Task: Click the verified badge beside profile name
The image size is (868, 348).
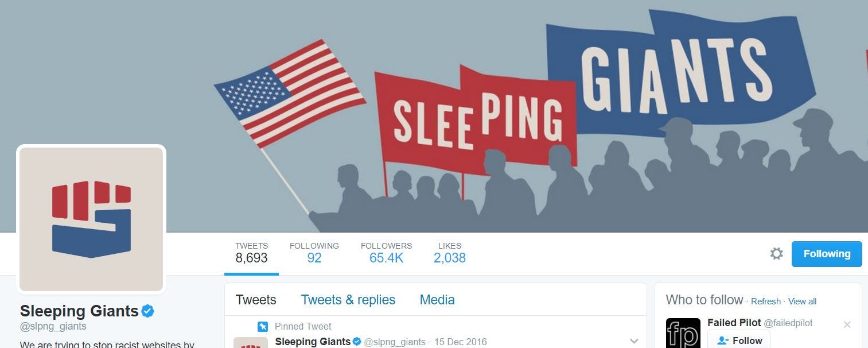Action: pyautogui.click(x=148, y=311)
